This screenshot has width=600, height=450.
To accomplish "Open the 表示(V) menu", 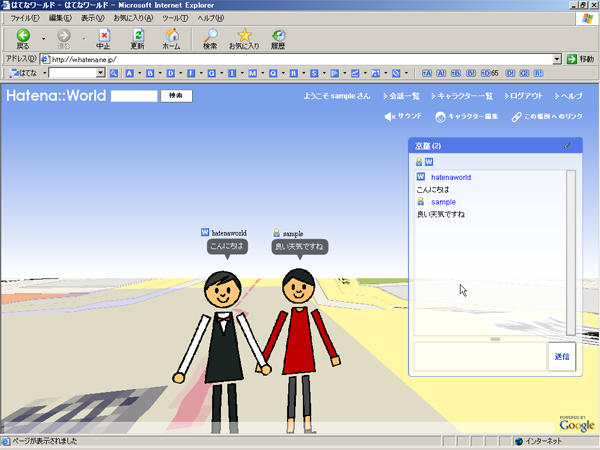I will [x=92, y=18].
